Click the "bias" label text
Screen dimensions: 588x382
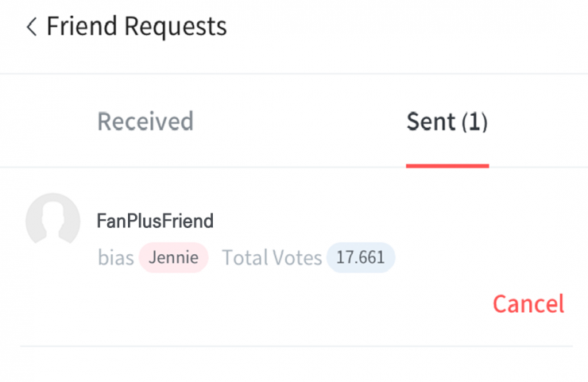pos(115,257)
